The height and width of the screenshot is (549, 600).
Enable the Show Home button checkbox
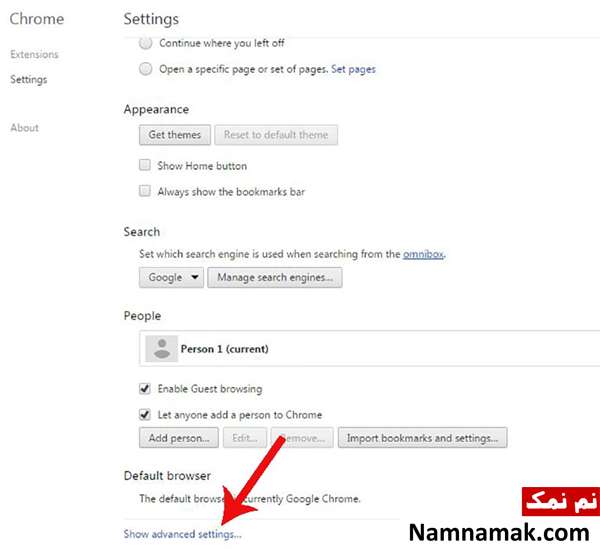145,165
